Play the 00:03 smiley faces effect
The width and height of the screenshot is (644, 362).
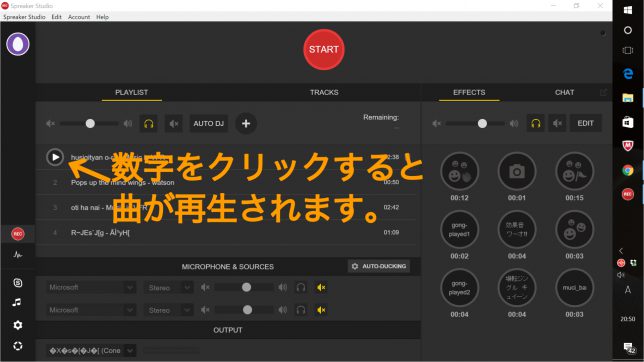(574, 230)
